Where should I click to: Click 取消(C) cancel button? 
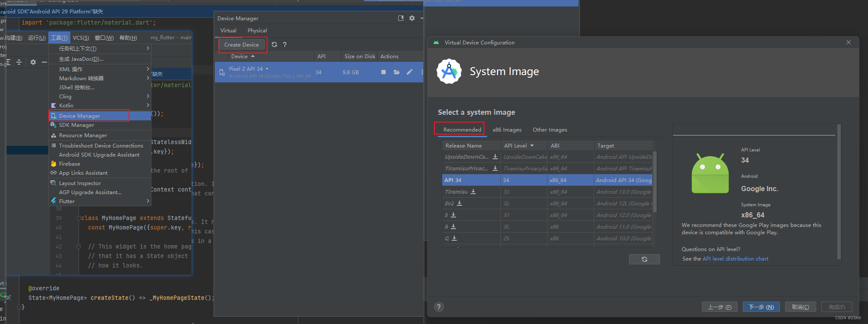pyautogui.click(x=800, y=307)
